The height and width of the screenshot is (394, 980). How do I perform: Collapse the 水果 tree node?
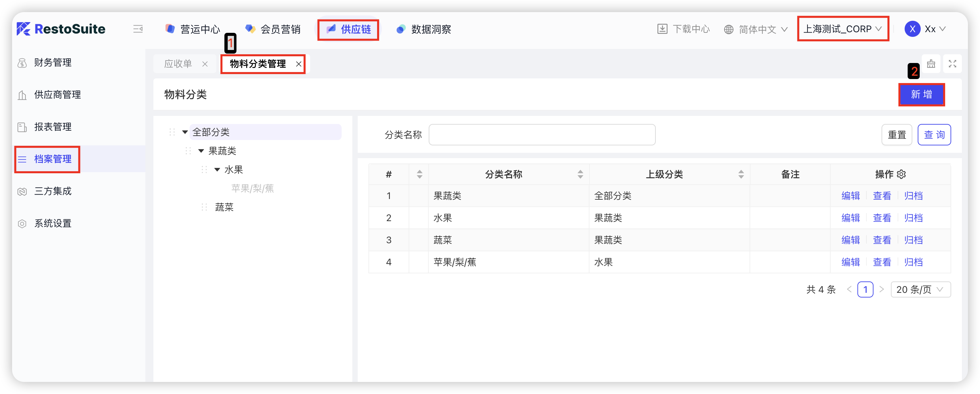click(x=217, y=170)
